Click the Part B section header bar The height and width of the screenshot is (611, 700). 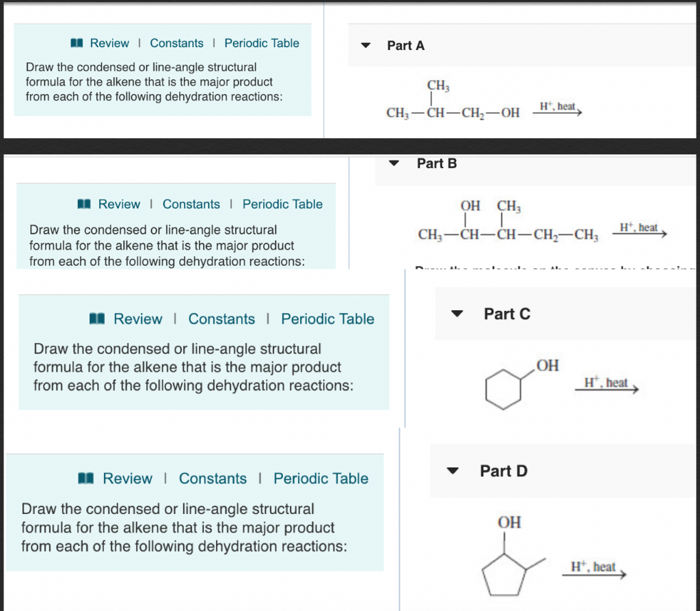437,163
